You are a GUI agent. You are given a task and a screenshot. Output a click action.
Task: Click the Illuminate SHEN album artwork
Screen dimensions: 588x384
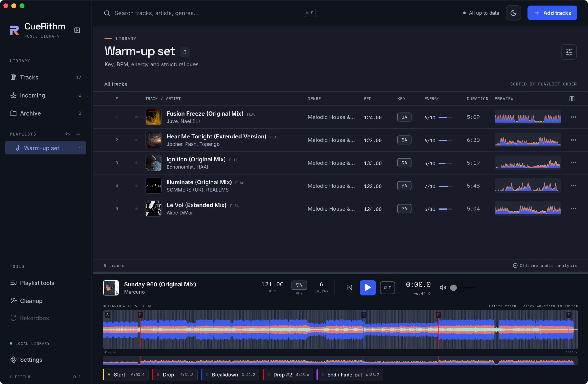coord(153,186)
